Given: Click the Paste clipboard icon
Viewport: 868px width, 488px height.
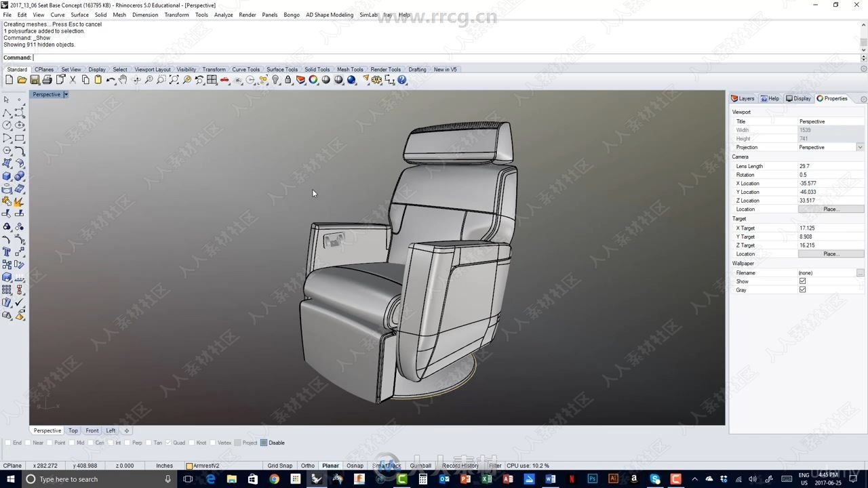Looking at the screenshot, I should click(x=98, y=80).
